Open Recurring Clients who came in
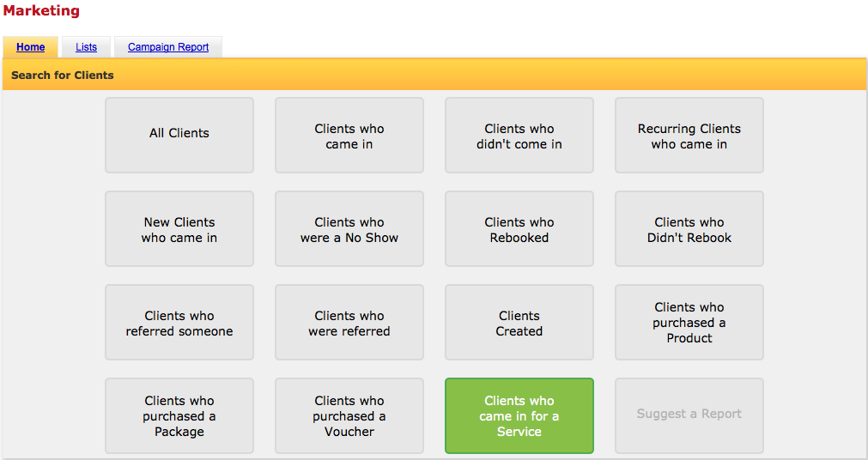Screen dimensions: 868x460 pyautogui.click(x=689, y=135)
